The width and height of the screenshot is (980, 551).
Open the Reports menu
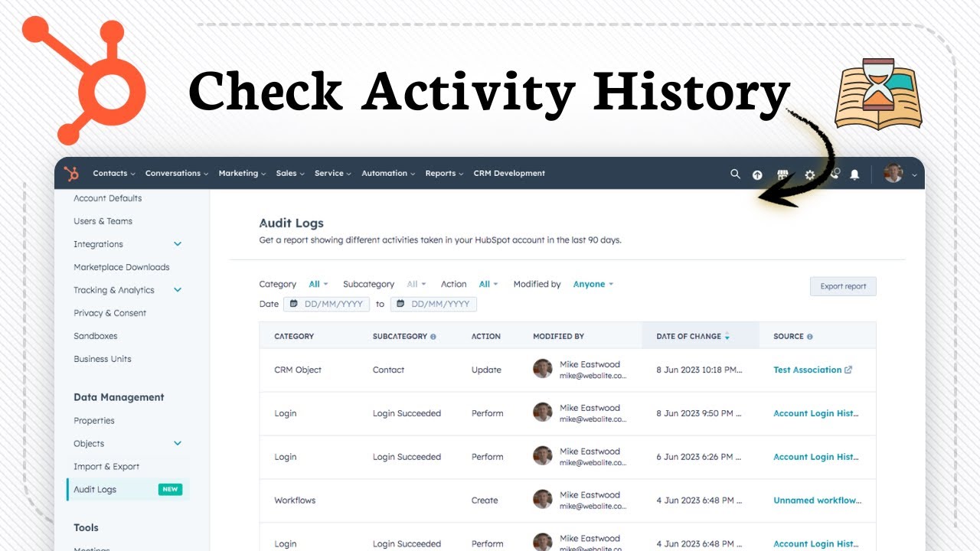(445, 174)
